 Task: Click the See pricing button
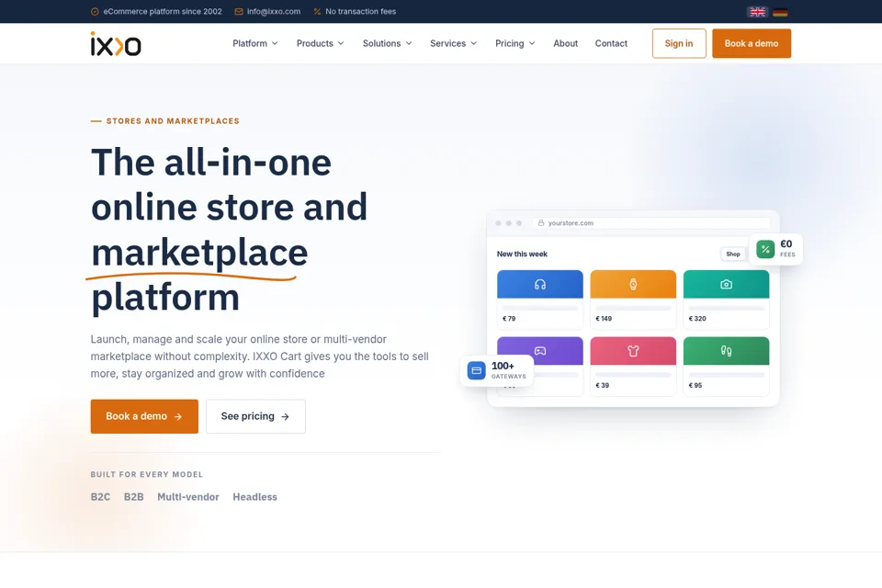255,416
